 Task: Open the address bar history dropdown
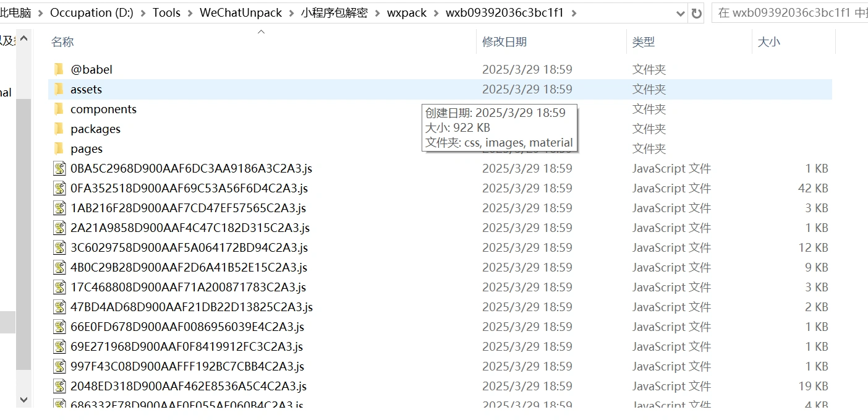coord(681,13)
